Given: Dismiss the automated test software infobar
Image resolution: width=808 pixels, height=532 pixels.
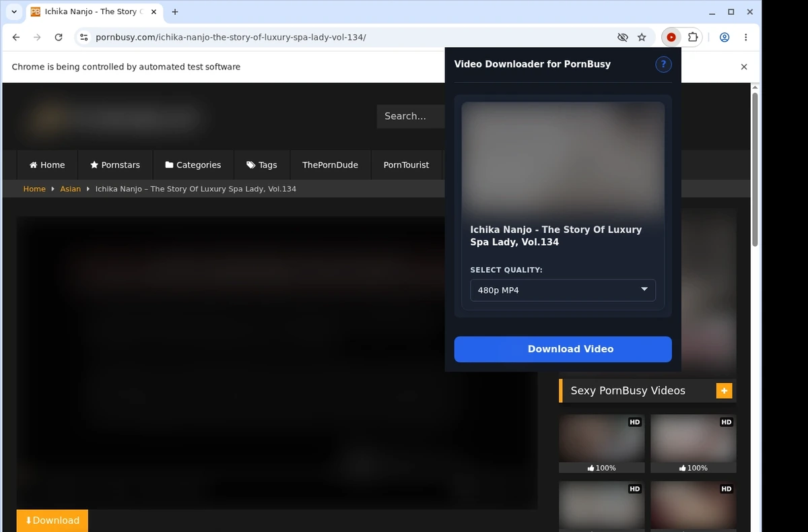Looking at the screenshot, I should [744, 67].
